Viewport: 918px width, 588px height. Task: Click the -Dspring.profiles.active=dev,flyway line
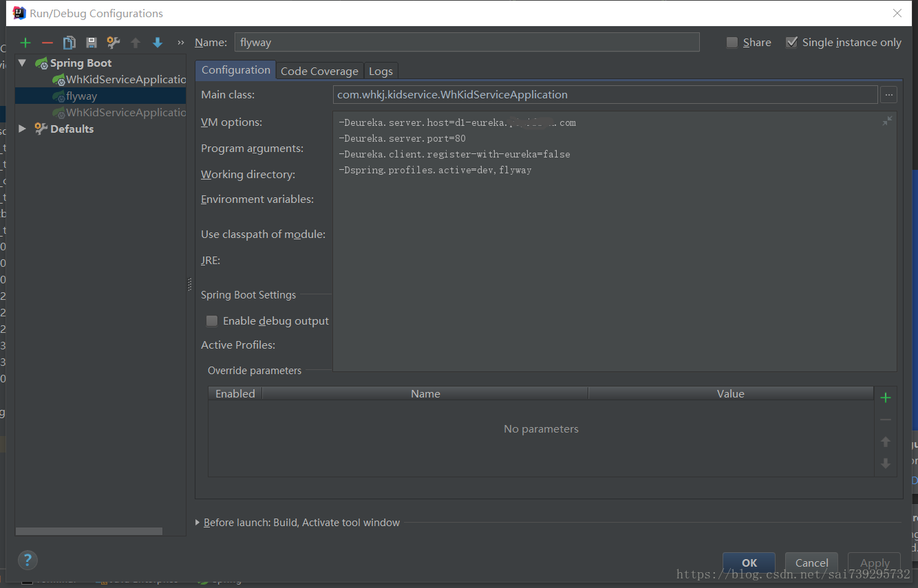pos(435,170)
